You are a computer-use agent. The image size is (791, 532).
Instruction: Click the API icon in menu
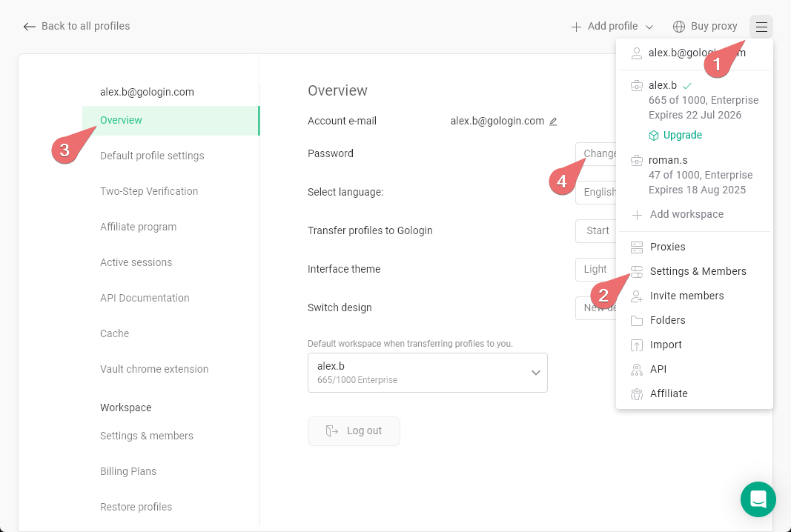(x=637, y=370)
